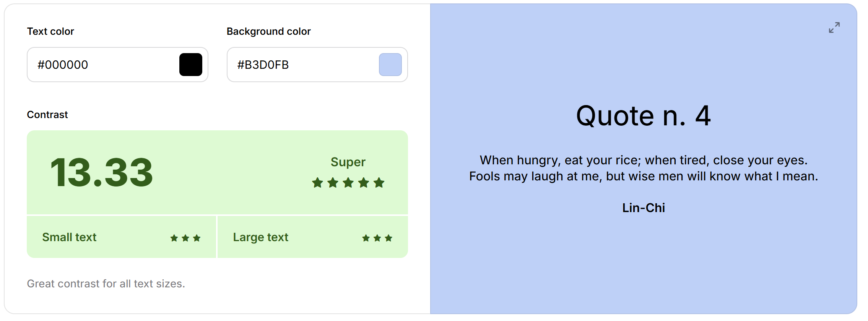Click the Large text three-star rating
The width and height of the screenshot is (868, 321).
pos(377,238)
